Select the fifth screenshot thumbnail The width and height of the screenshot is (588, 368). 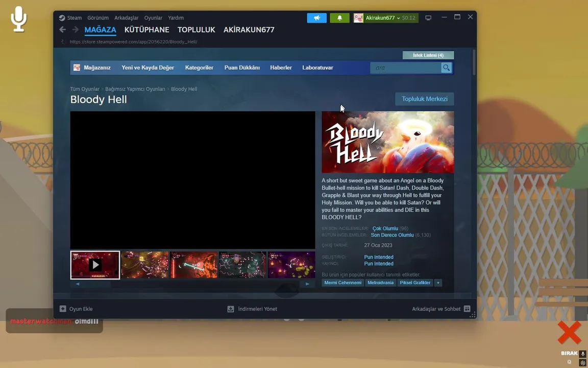click(x=291, y=265)
